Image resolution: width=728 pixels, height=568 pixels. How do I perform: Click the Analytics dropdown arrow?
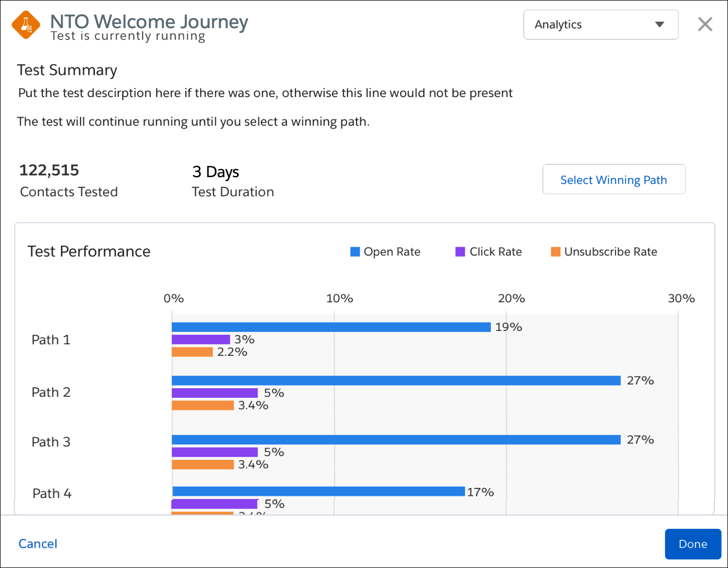[660, 24]
